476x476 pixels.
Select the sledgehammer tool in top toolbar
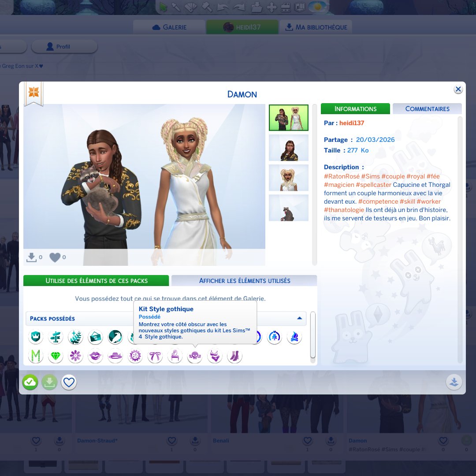[x=207, y=7]
